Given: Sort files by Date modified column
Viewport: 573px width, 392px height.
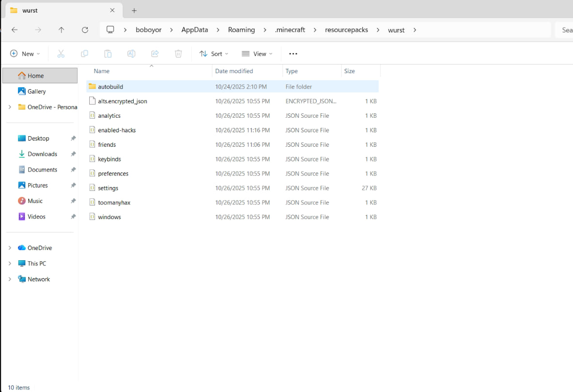Looking at the screenshot, I should [x=234, y=71].
